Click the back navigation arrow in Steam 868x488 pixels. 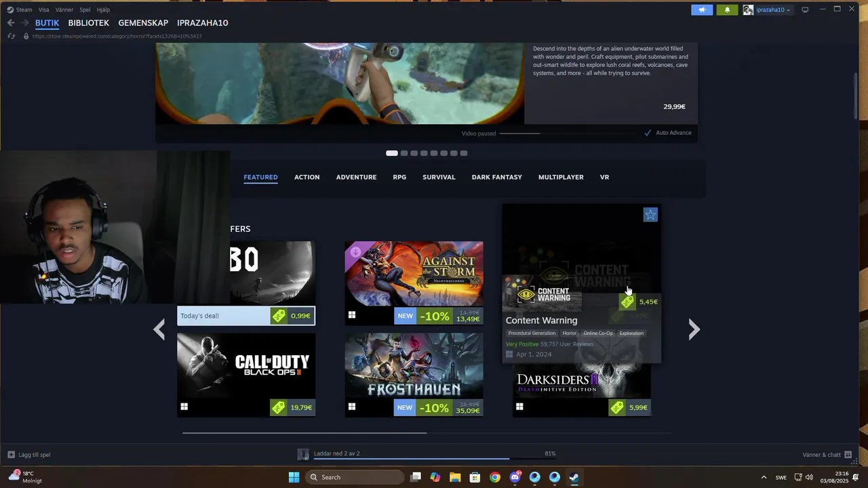pos(11,23)
